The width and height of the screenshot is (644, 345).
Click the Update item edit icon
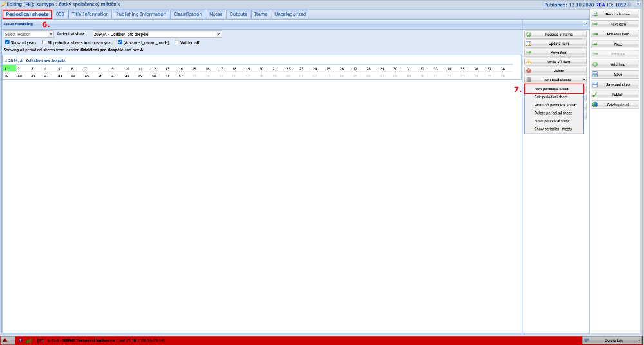(529, 44)
